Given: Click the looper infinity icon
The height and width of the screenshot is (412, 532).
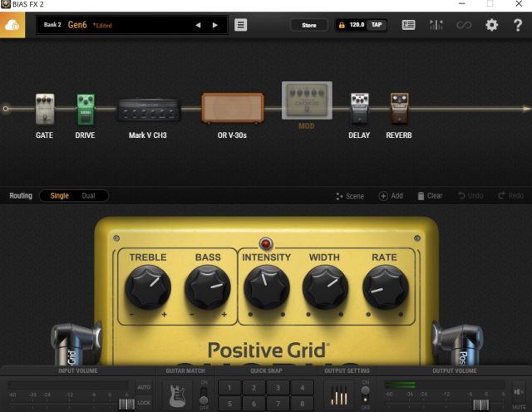Looking at the screenshot, I should click(464, 25).
